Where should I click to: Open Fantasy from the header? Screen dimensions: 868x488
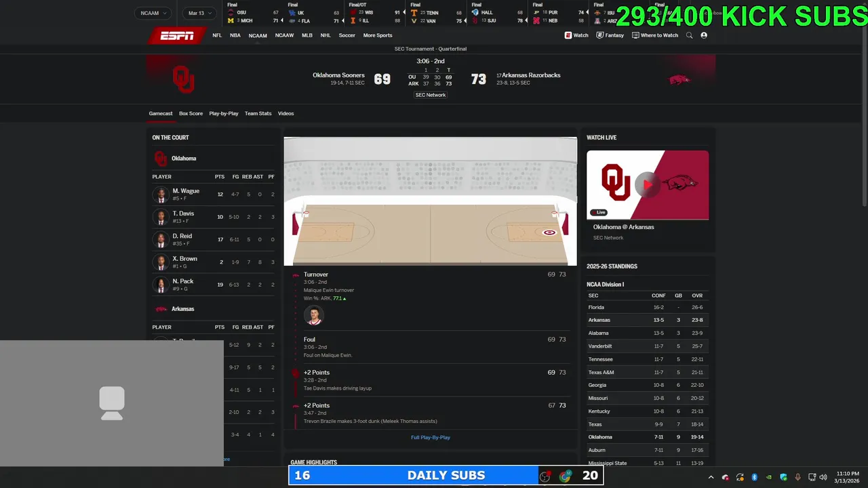tap(610, 35)
